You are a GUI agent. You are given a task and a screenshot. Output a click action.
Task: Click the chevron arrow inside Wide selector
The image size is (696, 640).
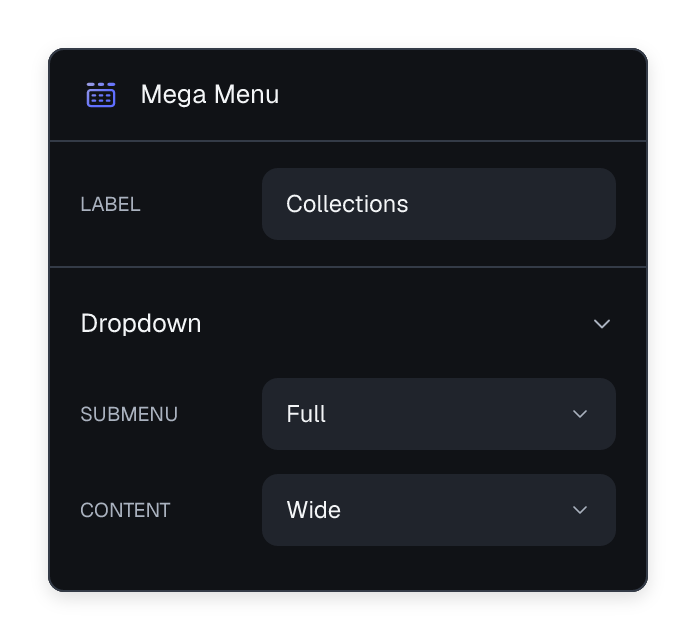click(x=580, y=510)
